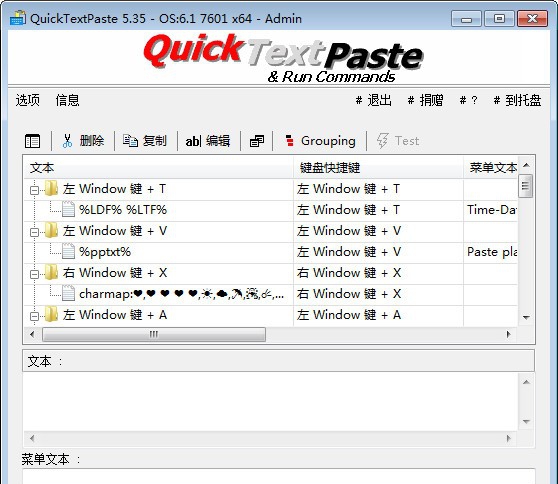Click the Time-Da menu text cell
Viewport: 558px width, 484px height.
click(491, 210)
